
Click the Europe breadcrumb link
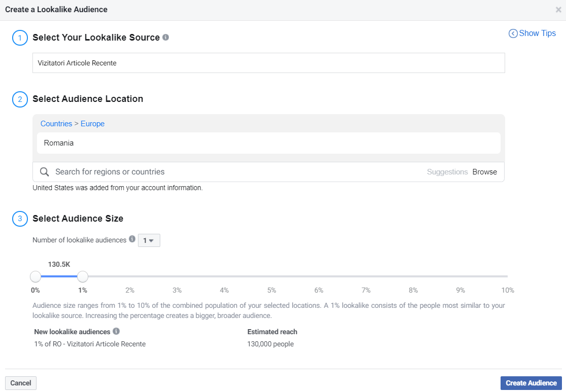[92, 123]
